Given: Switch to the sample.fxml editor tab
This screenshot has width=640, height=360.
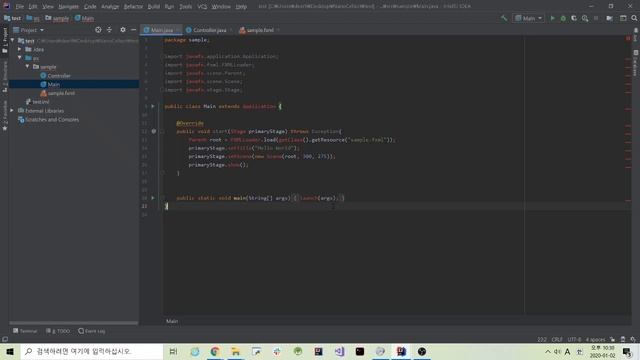Looking at the screenshot, I should pyautogui.click(x=259, y=30).
